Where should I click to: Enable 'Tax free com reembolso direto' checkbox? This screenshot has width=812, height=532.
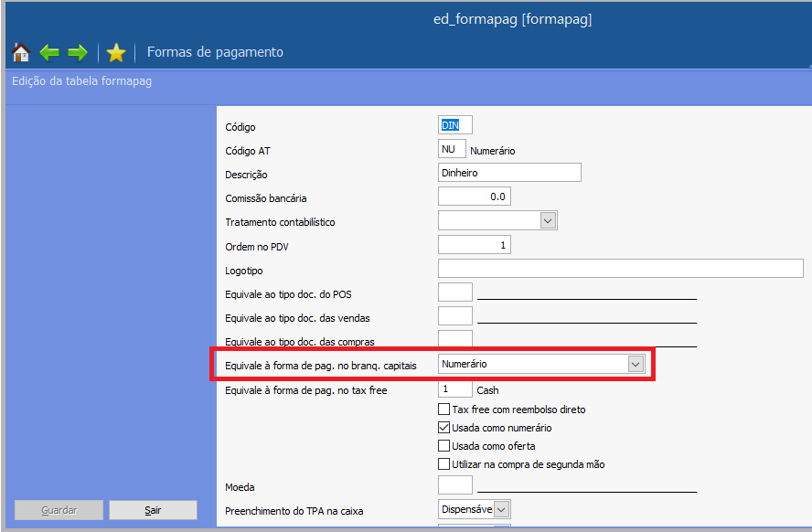tap(444, 410)
